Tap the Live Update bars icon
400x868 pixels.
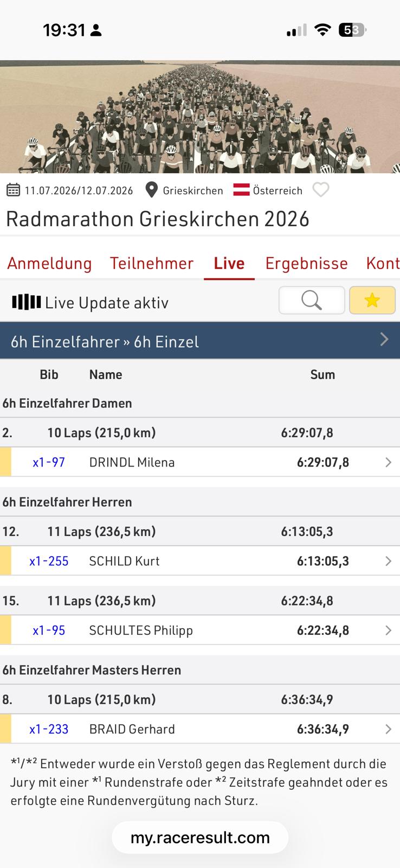27,302
